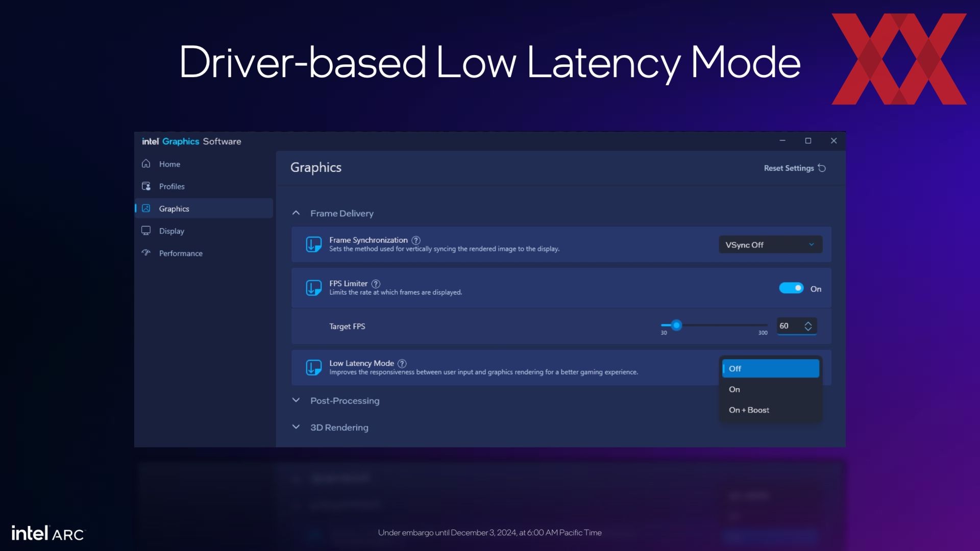Click Reset Settings button

point(795,168)
